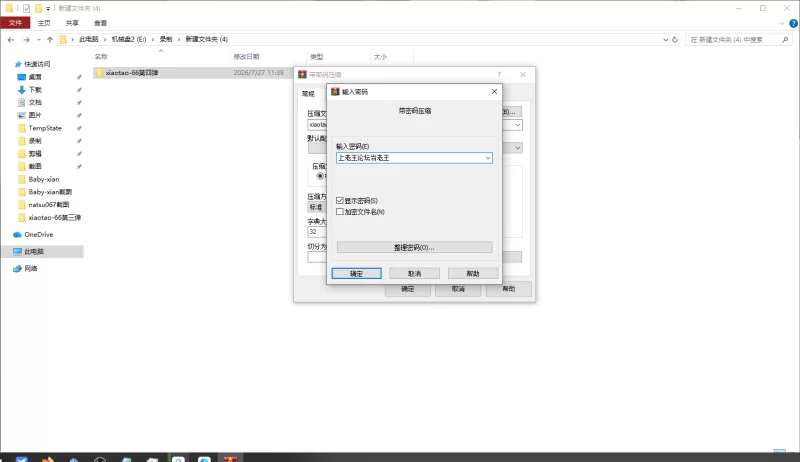Viewport: 800px width, 462px height.
Task: Open quick access toolbar customize arrow
Action: pyautogui.click(x=48, y=9)
